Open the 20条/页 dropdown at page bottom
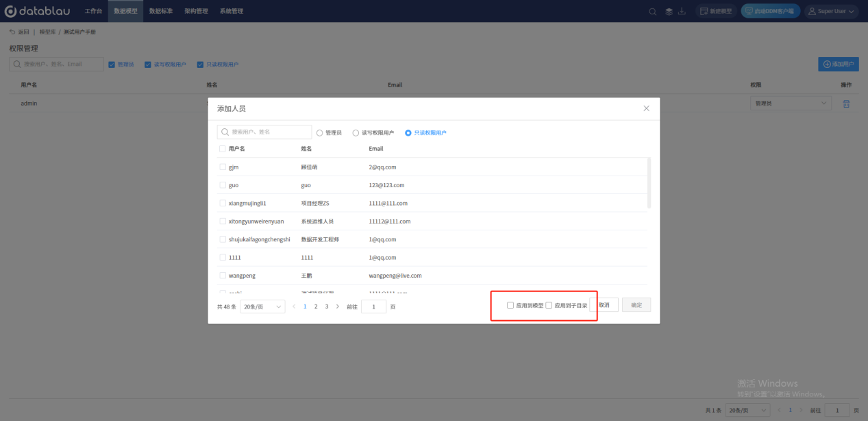Screen dimensions: 868x421 [x=747, y=410]
